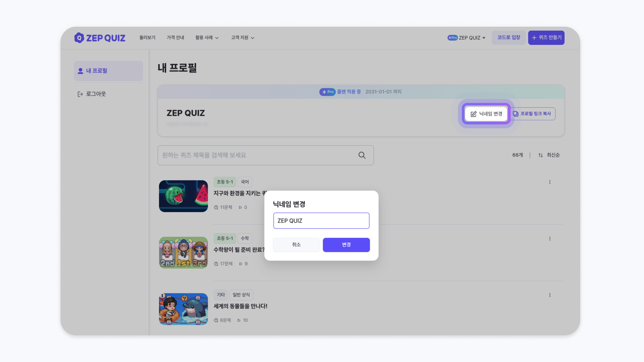Expand the 활용 사례 dropdown menu
Image resolution: width=644 pixels, height=362 pixels.
click(207, 38)
